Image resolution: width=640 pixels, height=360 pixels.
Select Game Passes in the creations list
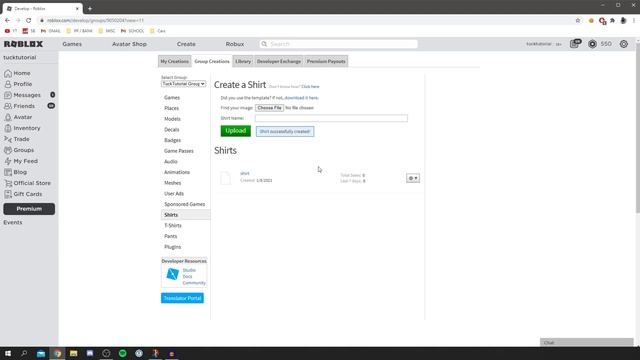[179, 151]
